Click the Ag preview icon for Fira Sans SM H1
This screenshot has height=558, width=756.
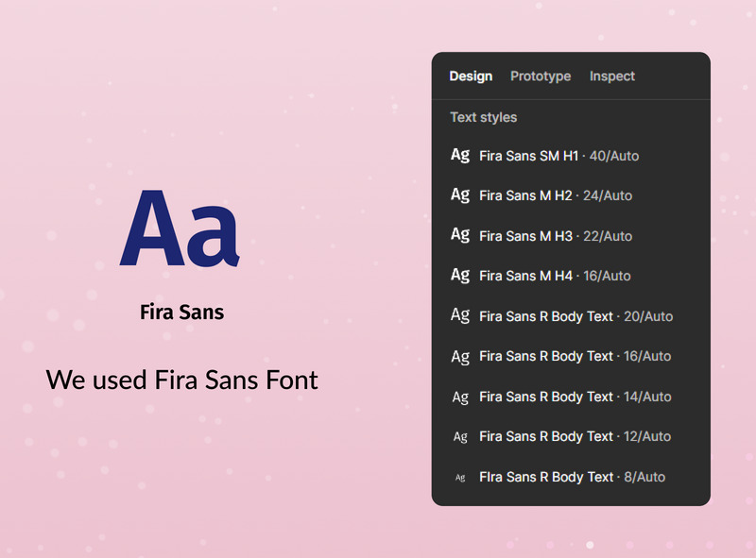click(460, 155)
